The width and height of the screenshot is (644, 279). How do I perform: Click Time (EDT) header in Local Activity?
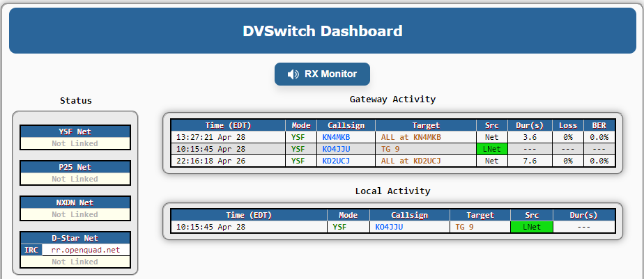pos(249,216)
